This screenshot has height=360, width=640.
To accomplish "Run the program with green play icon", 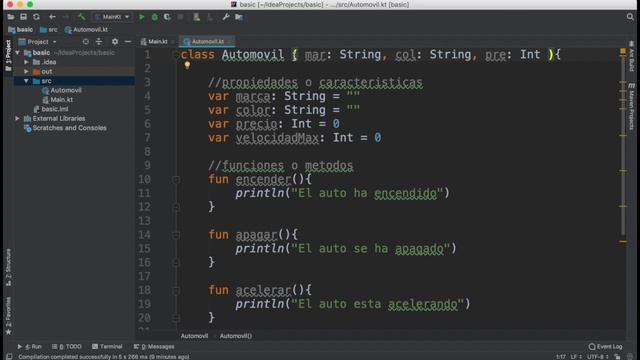I will 142,17.
